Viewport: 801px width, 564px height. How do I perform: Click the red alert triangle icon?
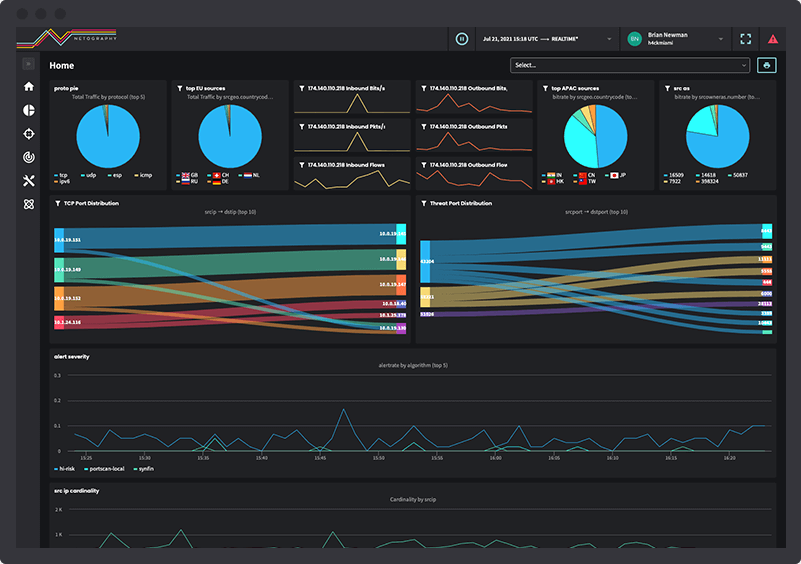point(773,39)
